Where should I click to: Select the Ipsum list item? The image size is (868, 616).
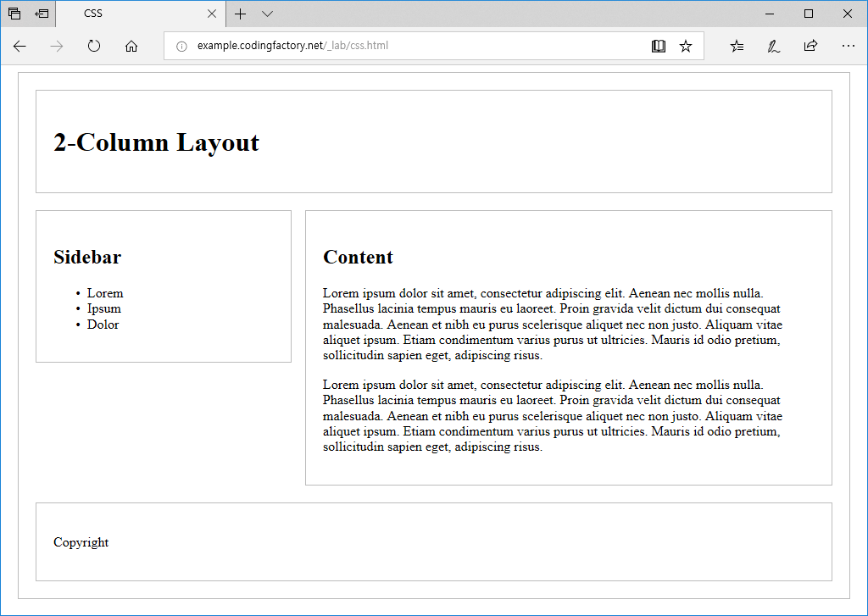pos(104,308)
